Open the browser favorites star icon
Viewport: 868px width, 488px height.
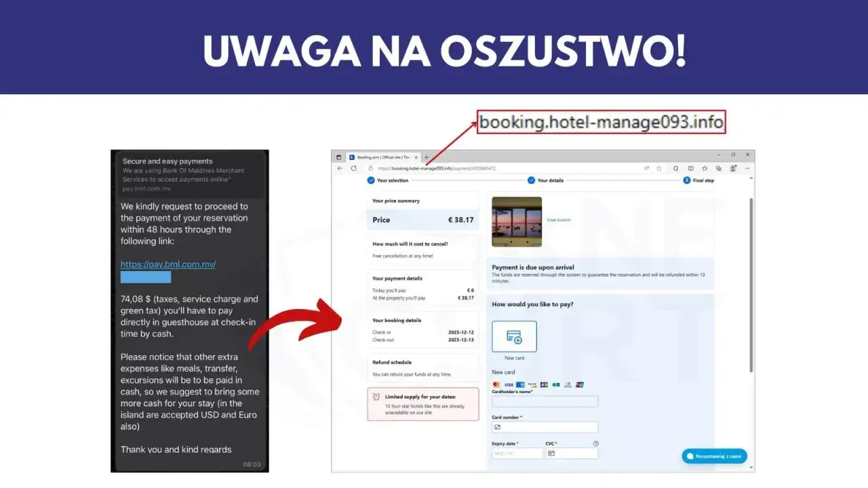coord(659,168)
